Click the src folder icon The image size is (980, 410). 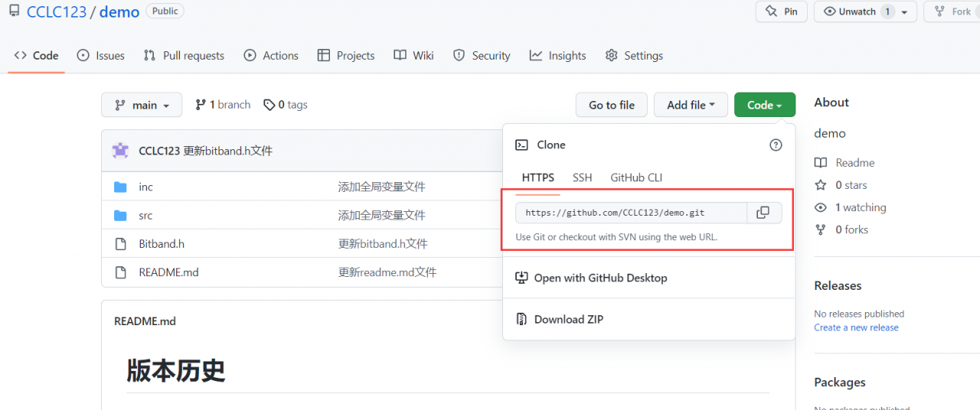(x=120, y=216)
